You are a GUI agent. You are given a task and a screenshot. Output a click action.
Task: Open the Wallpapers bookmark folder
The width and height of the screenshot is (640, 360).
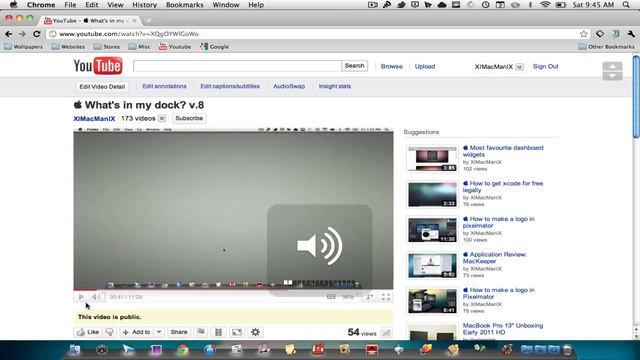(x=24, y=47)
